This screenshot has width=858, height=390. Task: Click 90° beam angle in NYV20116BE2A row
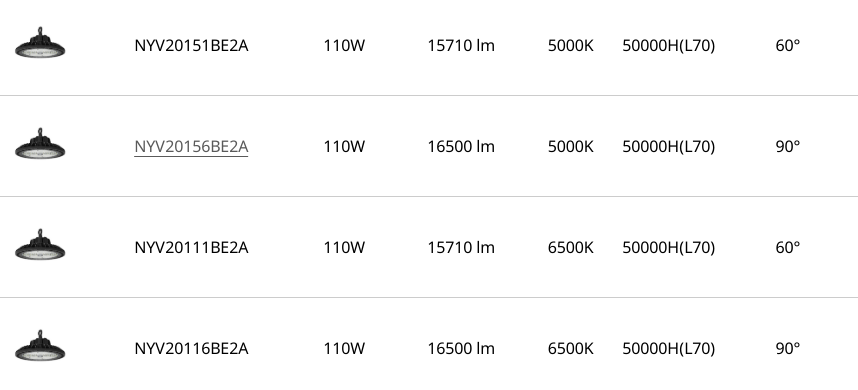pyautogui.click(x=787, y=348)
